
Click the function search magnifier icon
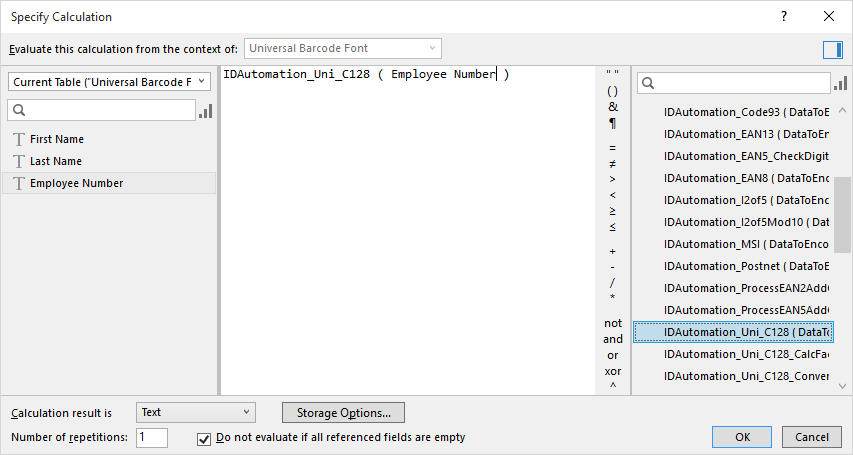click(x=648, y=83)
